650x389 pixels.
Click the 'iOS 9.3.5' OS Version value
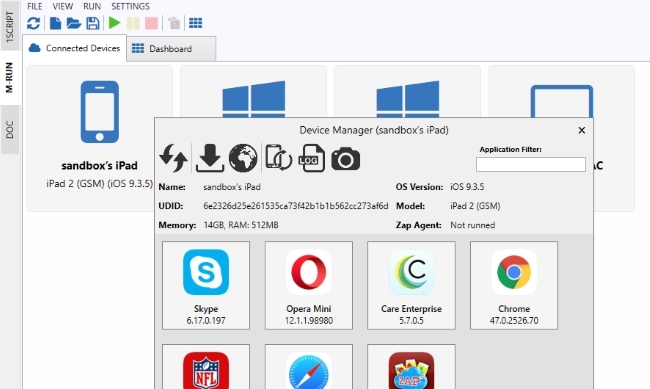(467, 187)
